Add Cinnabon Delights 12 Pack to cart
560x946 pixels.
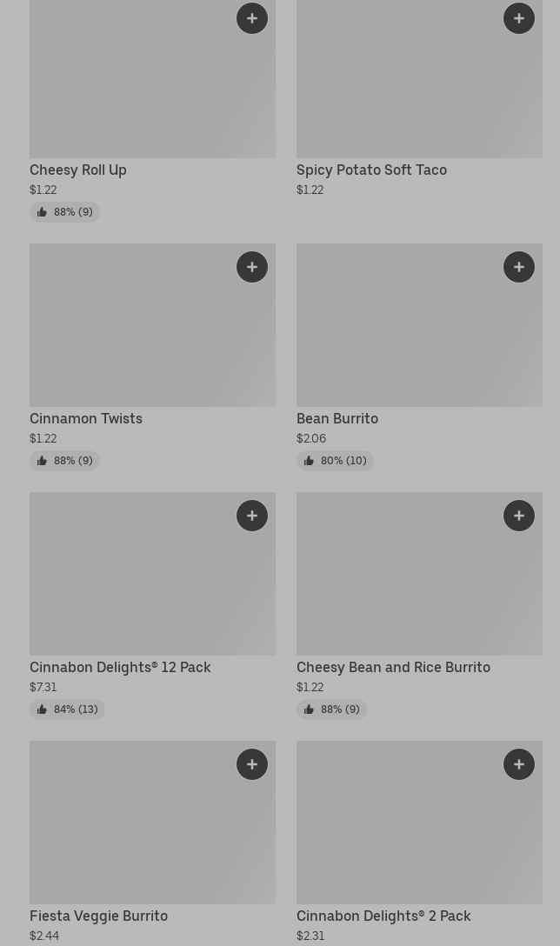tap(252, 516)
